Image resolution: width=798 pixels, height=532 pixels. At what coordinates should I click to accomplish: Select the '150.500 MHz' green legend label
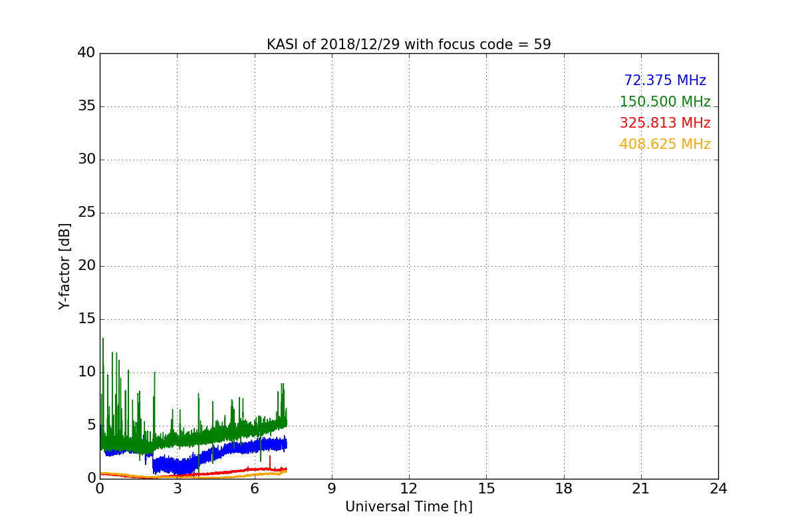point(665,102)
